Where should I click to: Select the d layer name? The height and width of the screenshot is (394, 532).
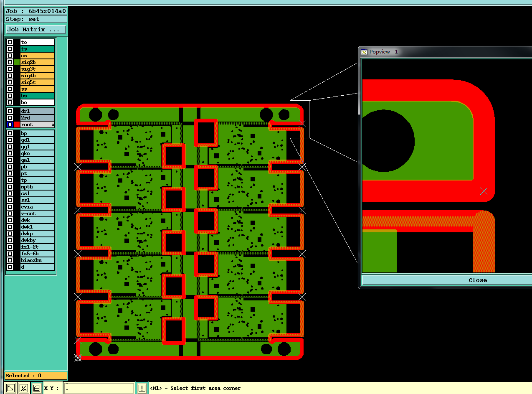point(38,267)
